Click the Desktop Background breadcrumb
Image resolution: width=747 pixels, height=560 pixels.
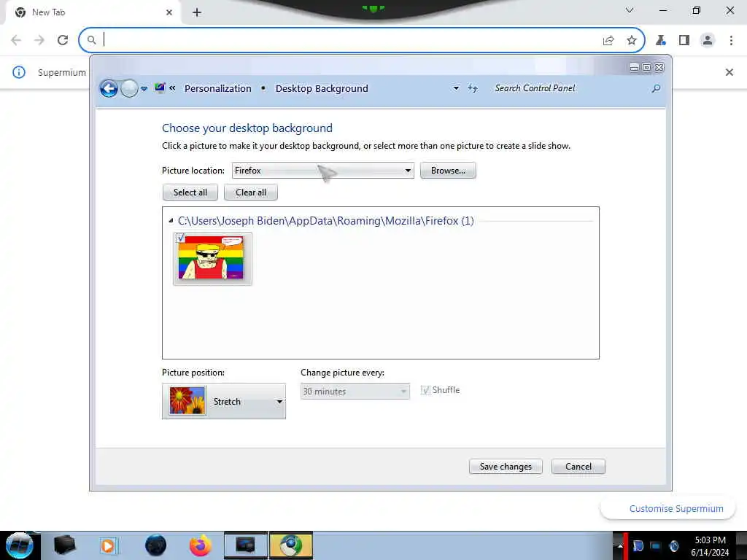click(322, 88)
